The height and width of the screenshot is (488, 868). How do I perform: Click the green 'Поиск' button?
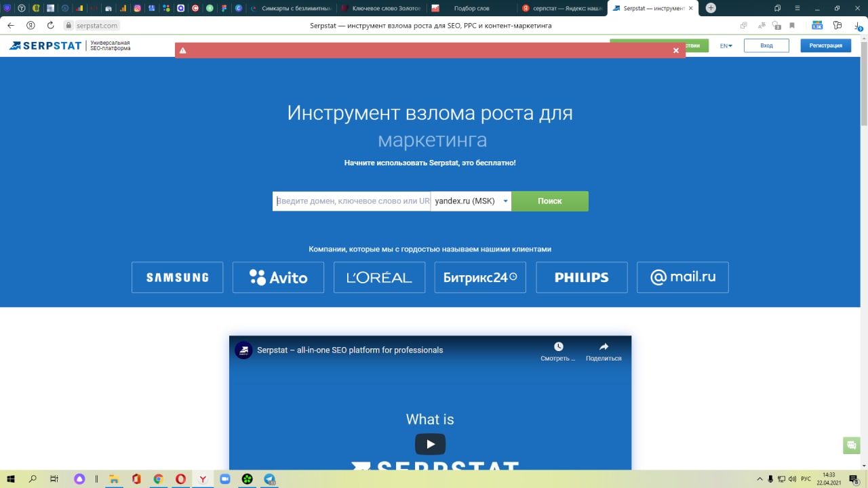pos(550,201)
